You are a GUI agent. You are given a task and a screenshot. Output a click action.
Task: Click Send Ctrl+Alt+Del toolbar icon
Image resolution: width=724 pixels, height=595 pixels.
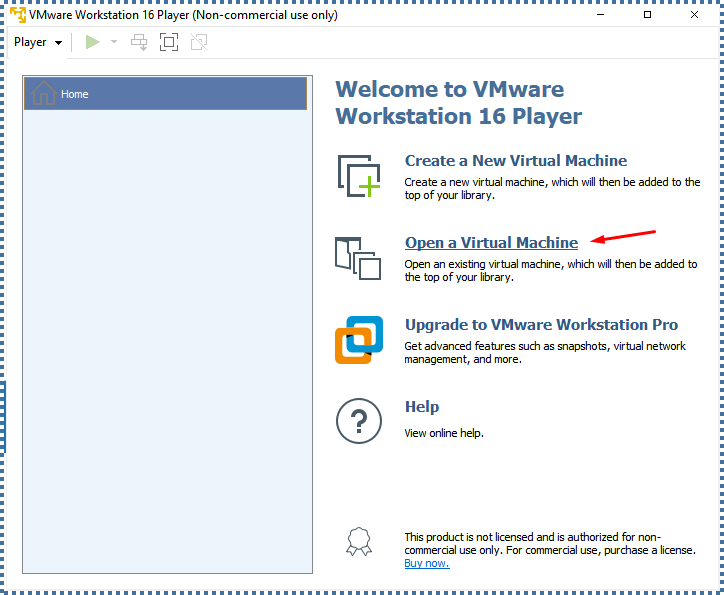pos(139,42)
